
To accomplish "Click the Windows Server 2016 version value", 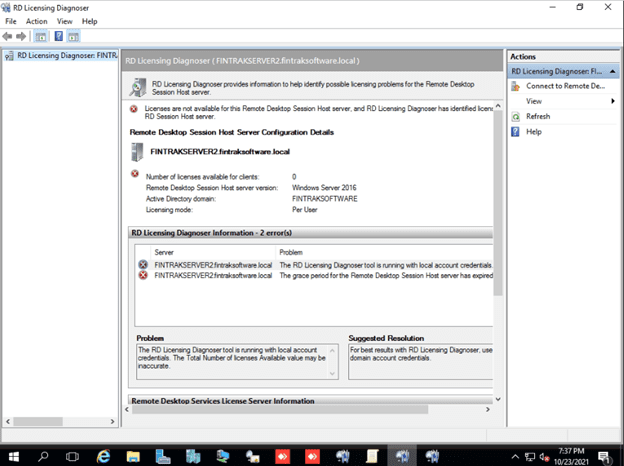I will (x=324, y=188).
